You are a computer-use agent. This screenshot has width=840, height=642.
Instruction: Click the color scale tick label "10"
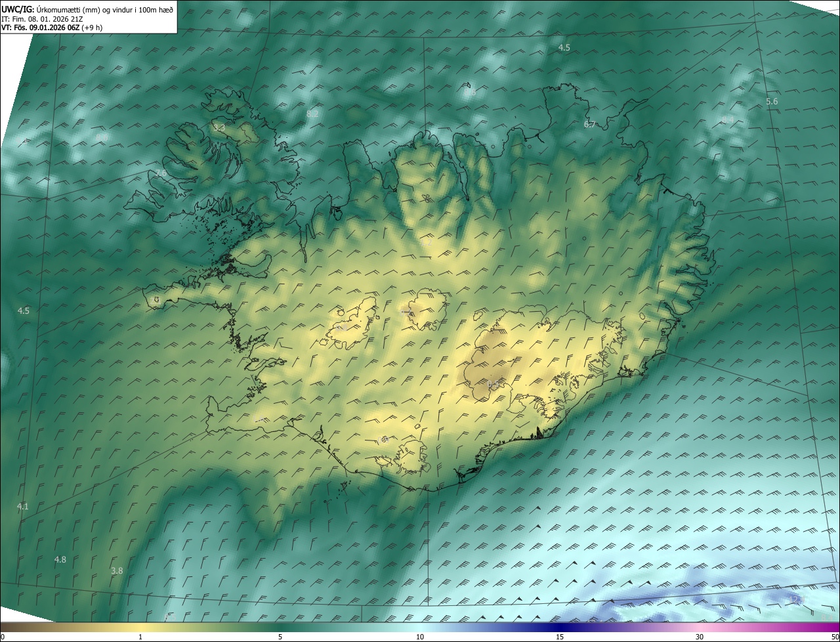[420, 637]
